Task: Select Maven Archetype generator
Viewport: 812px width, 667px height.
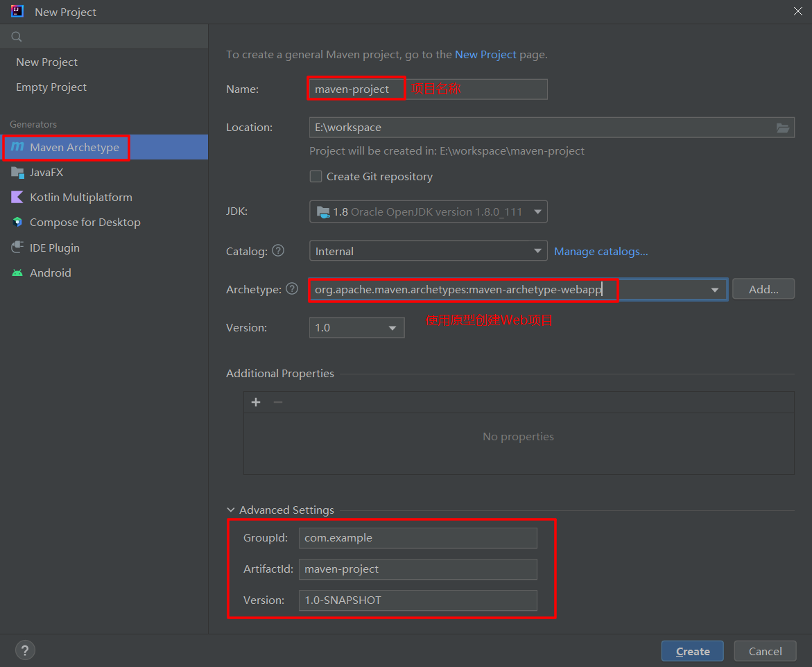Action: coord(104,147)
